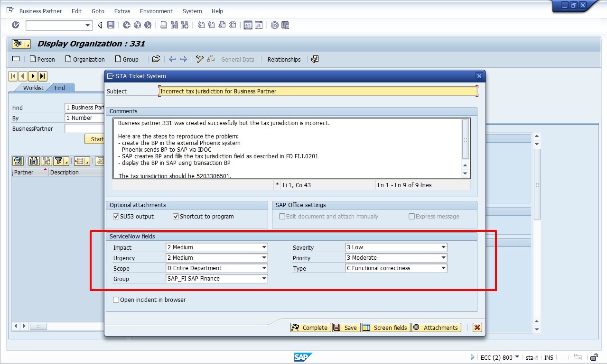Viewport: 607px width, 364px height.
Task: Click the Help question mark icon
Action: 274,25
